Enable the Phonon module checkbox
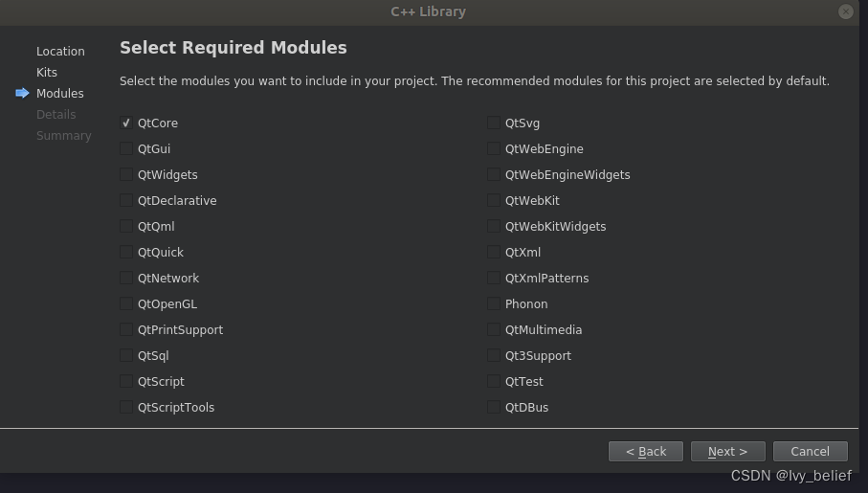868x493 pixels. (x=493, y=303)
